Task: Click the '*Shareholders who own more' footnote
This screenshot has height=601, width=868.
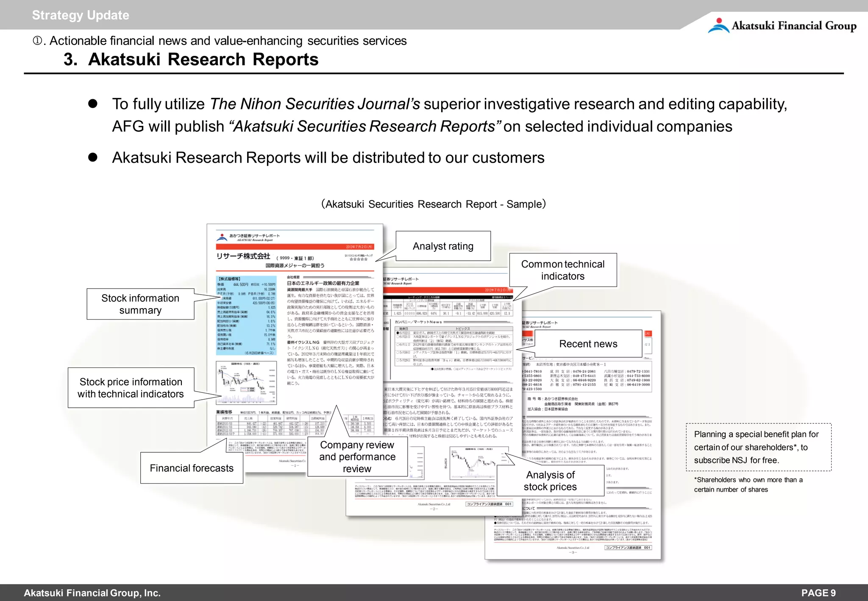Action: pyautogui.click(x=748, y=484)
